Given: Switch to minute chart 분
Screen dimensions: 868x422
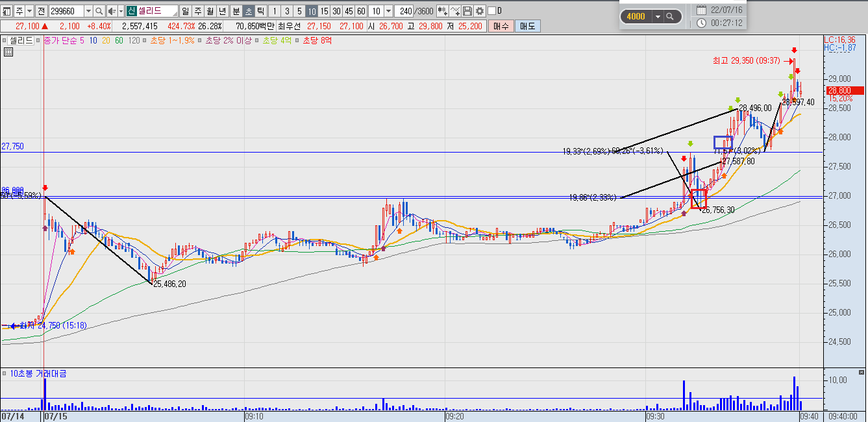Looking at the screenshot, I should (x=236, y=11).
